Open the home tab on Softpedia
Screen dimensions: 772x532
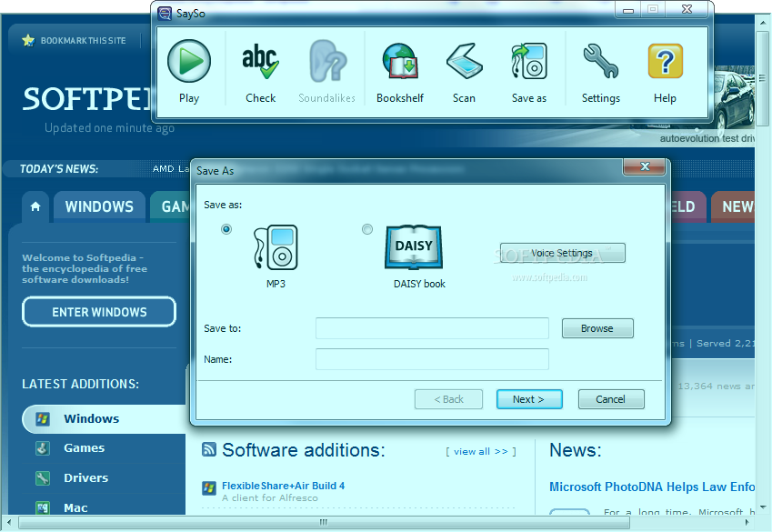click(x=35, y=206)
